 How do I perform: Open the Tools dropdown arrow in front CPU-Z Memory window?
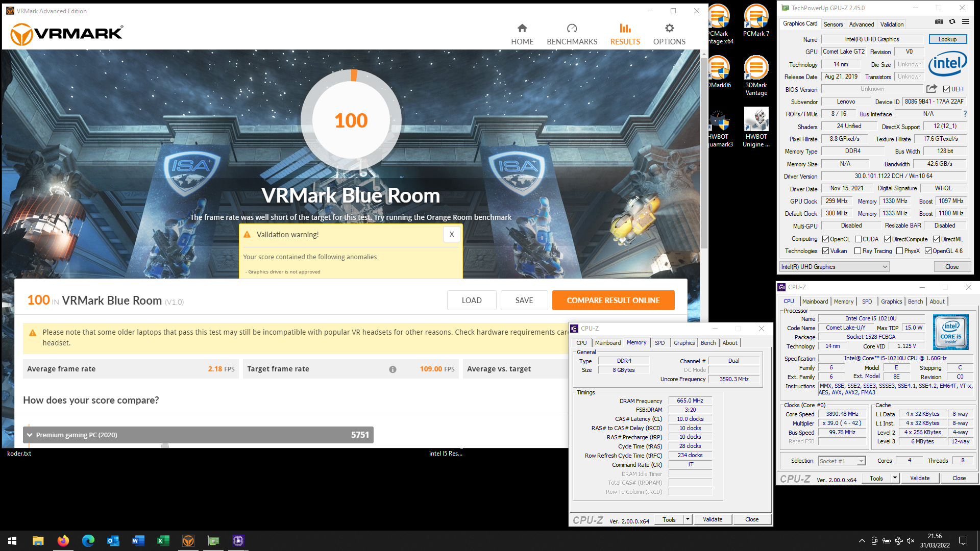click(688, 519)
